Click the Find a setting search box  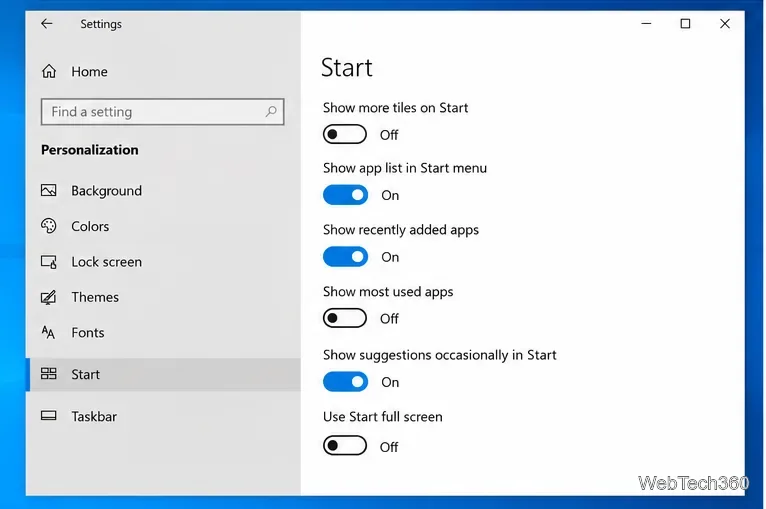click(x=163, y=112)
